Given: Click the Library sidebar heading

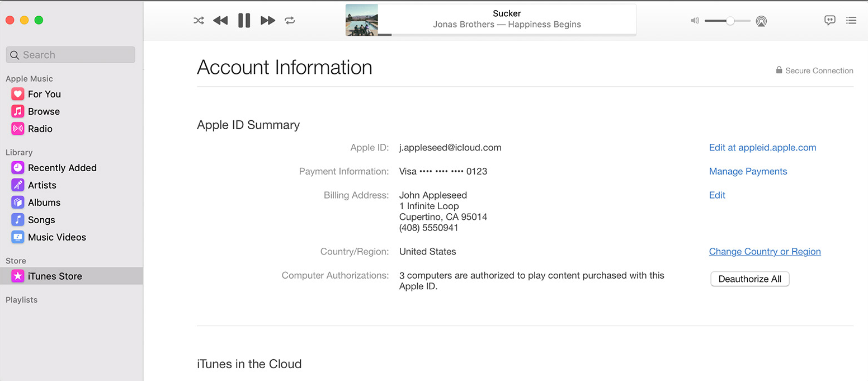Looking at the screenshot, I should [19, 152].
